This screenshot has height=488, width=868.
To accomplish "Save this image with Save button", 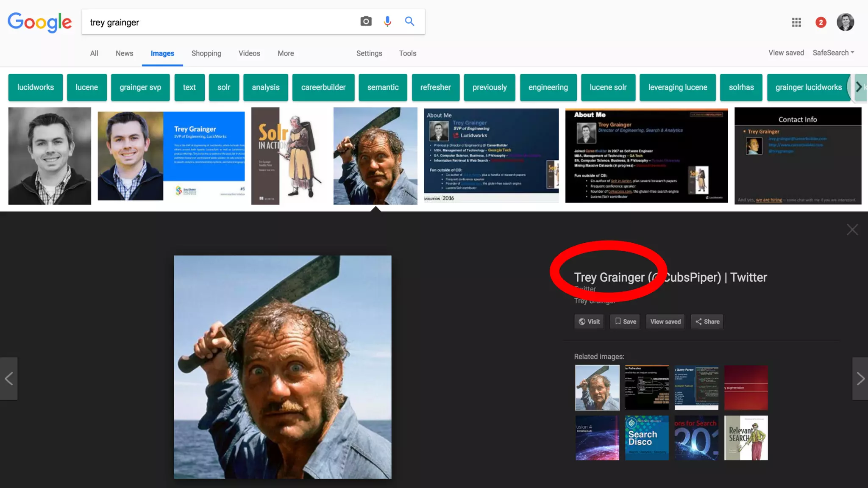I will tap(625, 322).
